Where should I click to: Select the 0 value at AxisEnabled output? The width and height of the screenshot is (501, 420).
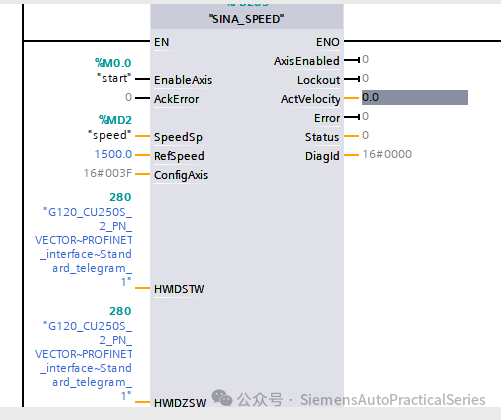click(365, 59)
